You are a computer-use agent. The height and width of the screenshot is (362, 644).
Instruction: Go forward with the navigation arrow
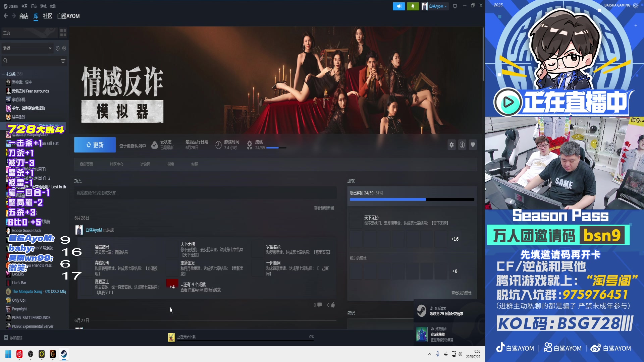14,16
